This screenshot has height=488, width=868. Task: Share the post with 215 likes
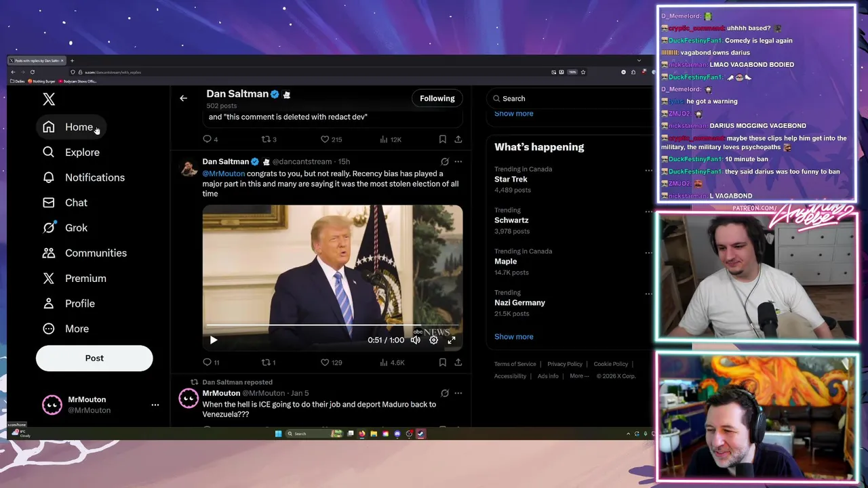(x=458, y=139)
